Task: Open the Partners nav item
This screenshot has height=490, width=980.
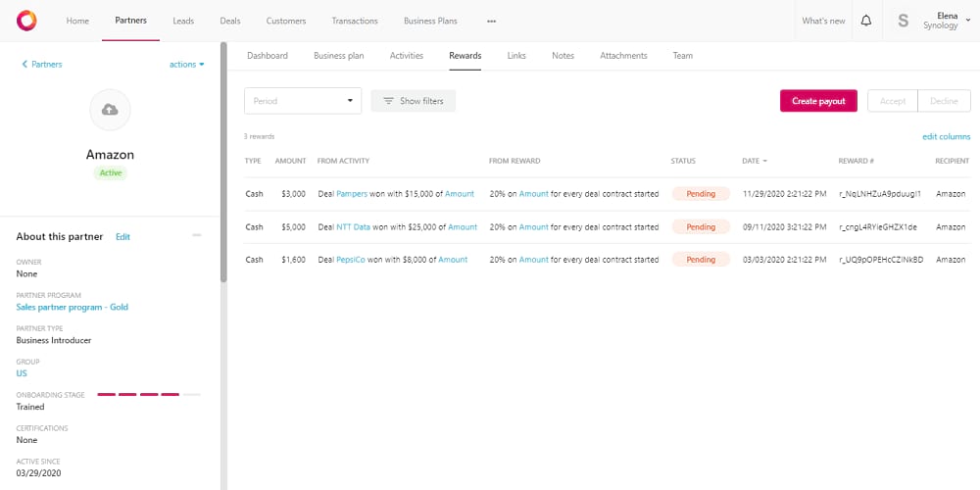Action: pos(130,21)
